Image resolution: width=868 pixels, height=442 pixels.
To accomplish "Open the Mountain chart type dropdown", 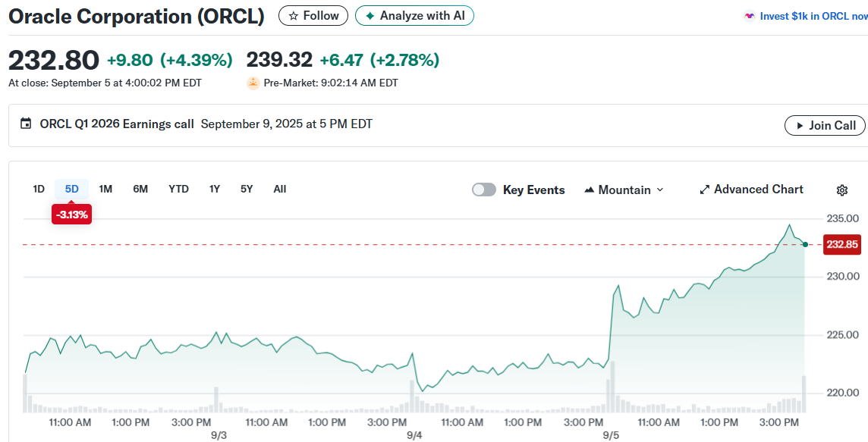I will pos(624,190).
